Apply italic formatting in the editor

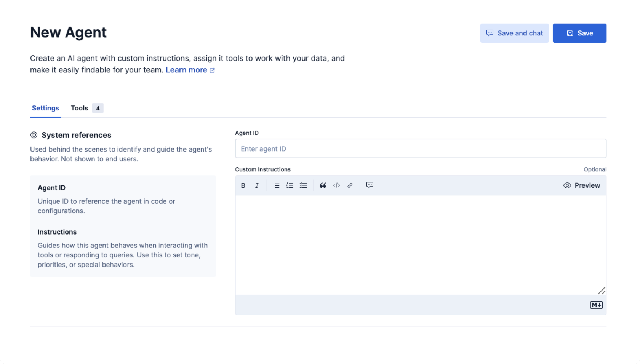coord(257,185)
